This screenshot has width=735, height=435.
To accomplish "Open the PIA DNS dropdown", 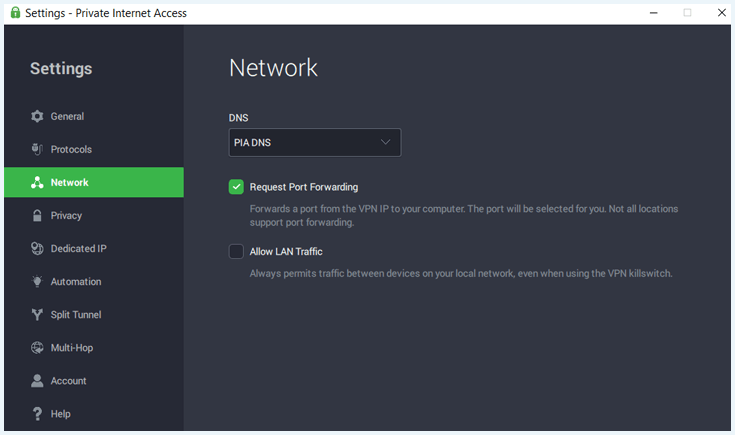I will [315, 142].
